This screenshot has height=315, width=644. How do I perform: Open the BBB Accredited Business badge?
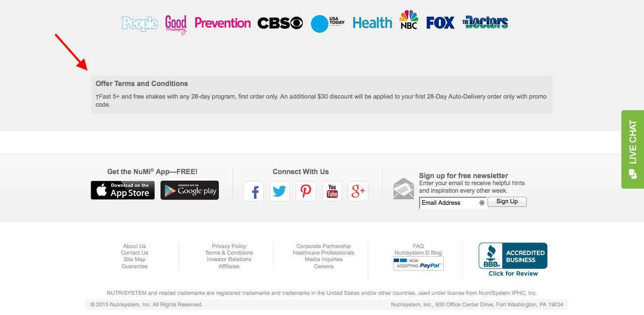[513, 256]
